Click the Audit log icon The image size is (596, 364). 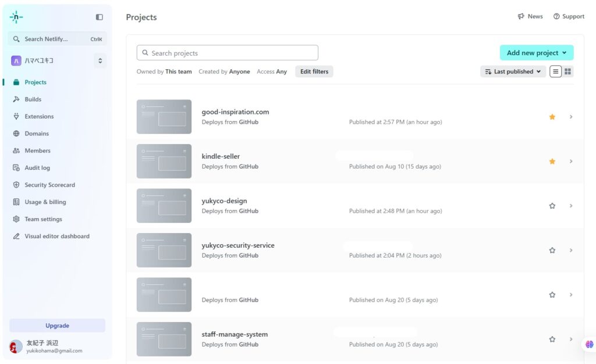[x=16, y=168]
